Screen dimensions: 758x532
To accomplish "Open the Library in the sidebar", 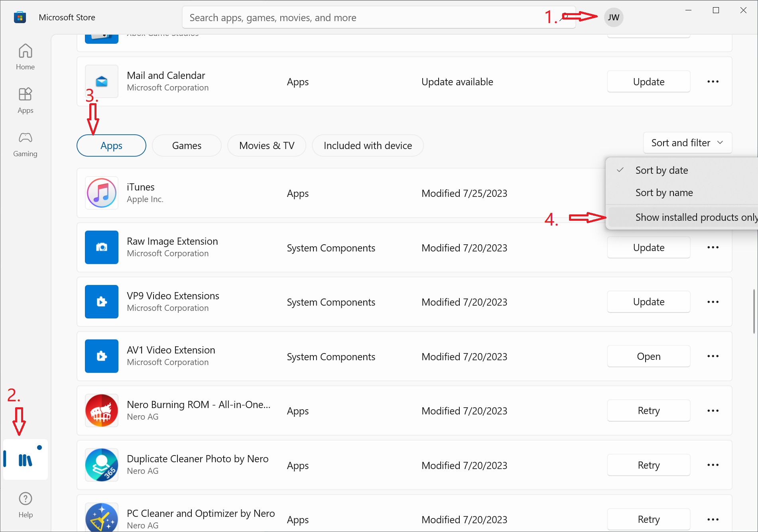I will (25, 459).
